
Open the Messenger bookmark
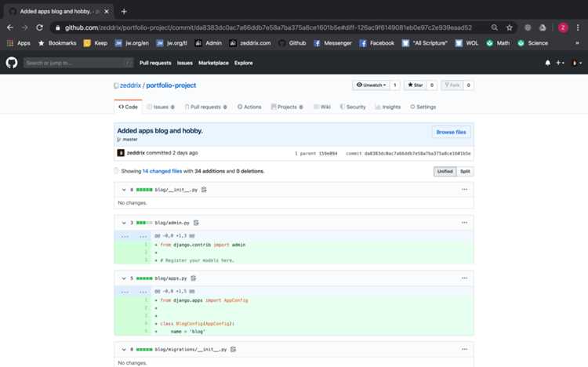pyautogui.click(x=333, y=43)
